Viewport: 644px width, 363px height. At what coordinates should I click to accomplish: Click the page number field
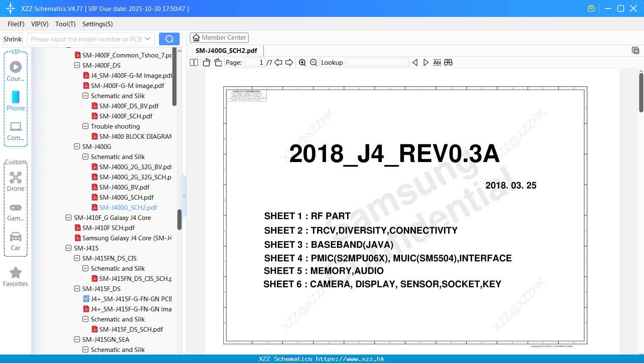(254, 62)
